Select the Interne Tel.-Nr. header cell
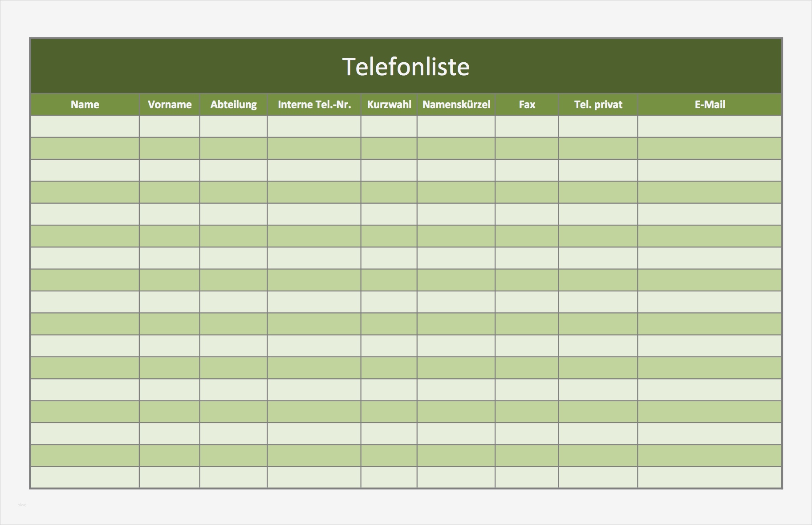The width and height of the screenshot is (812, 525). click(x=314, y=105)
